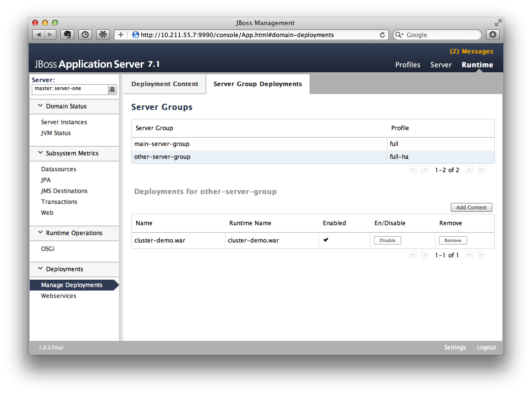Click the Add Content button
532x394 pixels.
[x=471, y=207]
